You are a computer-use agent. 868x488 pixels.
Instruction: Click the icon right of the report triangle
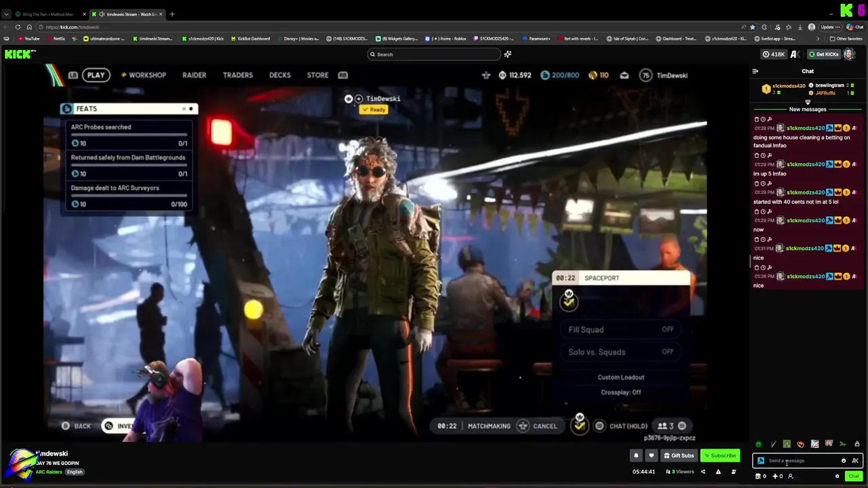pyautogui.click(x=734, y=472)
